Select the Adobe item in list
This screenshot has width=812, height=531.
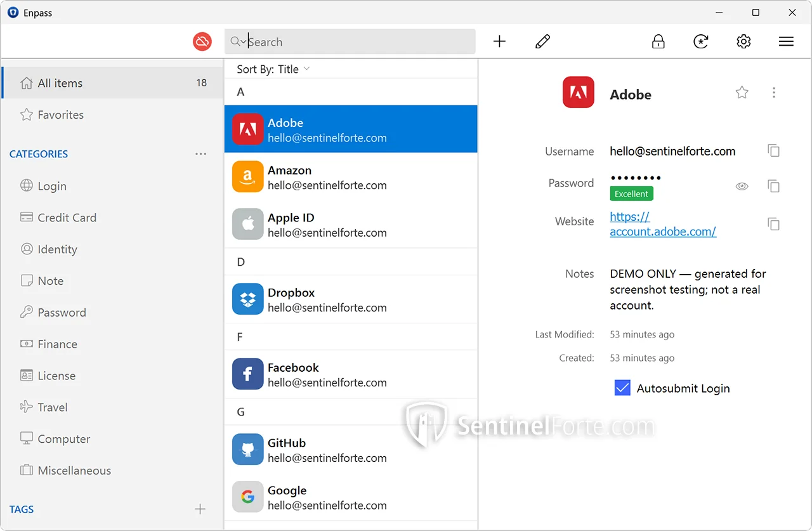tap(351, 129)
